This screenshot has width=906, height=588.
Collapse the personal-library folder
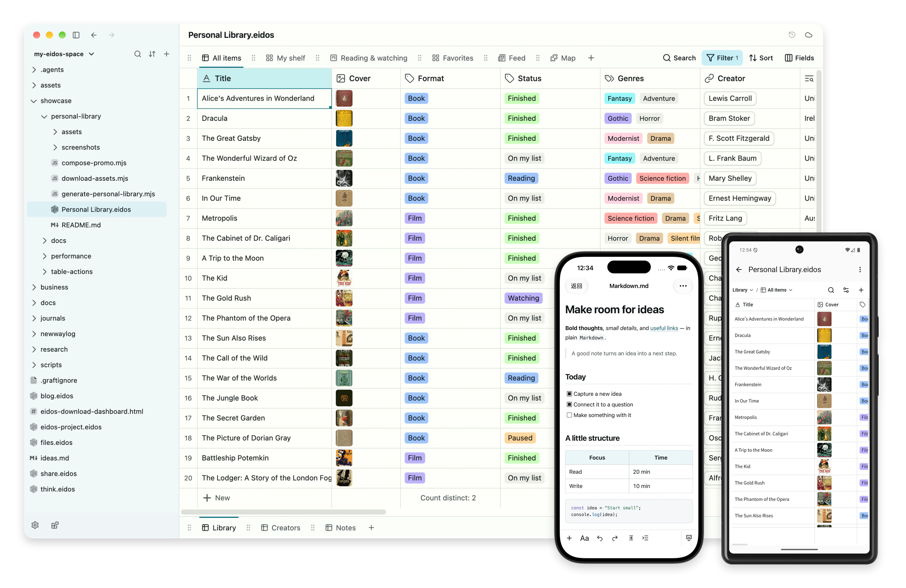[44, 117]
